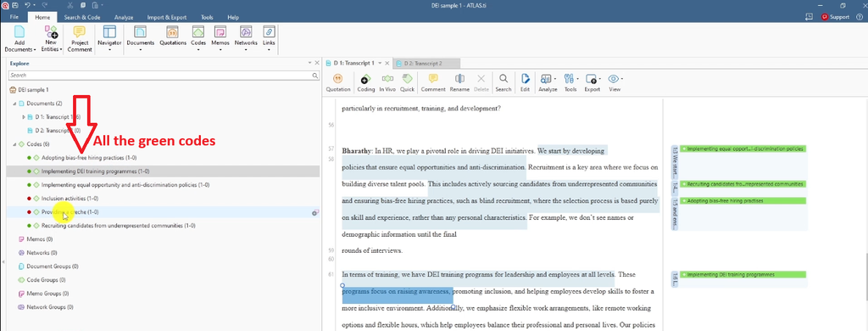Search within the document toolbar
This screenshot has height=331, width=868.
tap(504, 82)
